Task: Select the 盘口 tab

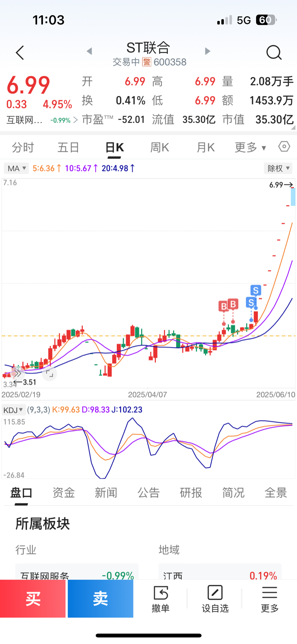Action: point(21,493)
